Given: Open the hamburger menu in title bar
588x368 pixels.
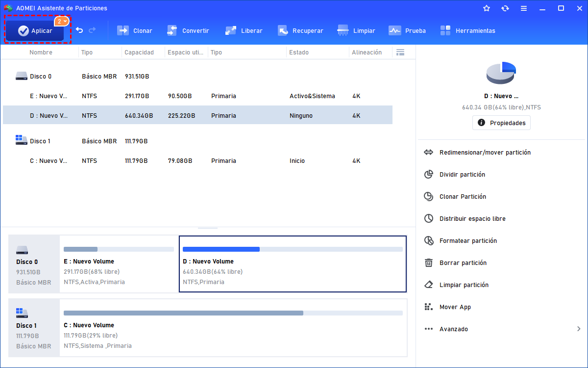Looking at the screenshot, I should (524, 8).
